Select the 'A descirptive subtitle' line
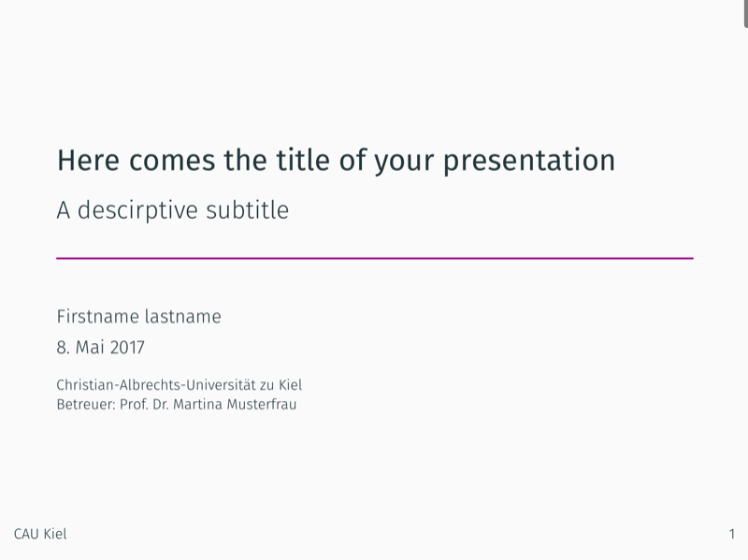The width and height of the screenshot is (748, 560). 173,211
